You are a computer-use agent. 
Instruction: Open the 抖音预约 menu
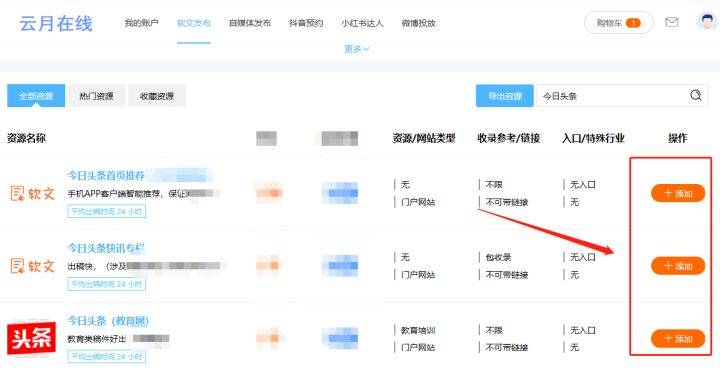(x=306, y=23)
